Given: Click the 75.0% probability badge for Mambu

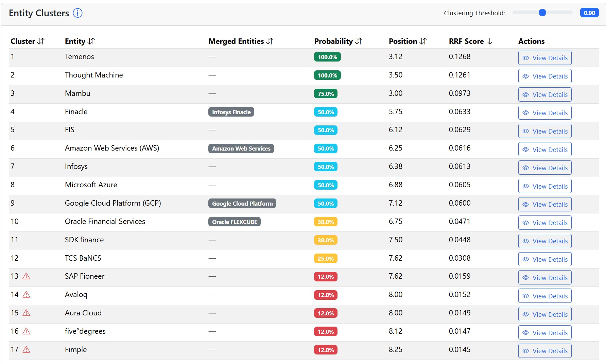Looking at the screenshot, I should coord(326,94).
